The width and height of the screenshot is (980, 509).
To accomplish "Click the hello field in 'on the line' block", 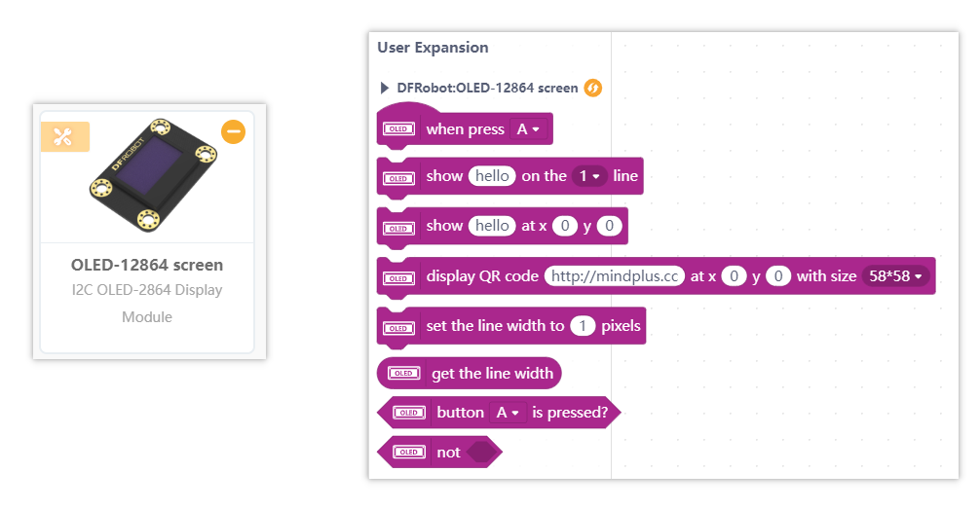I will (x=492, y=176).
